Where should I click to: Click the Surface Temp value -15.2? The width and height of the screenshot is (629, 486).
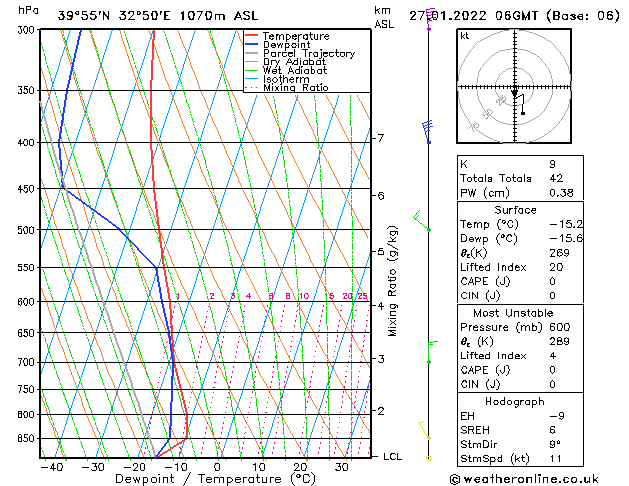566,224
